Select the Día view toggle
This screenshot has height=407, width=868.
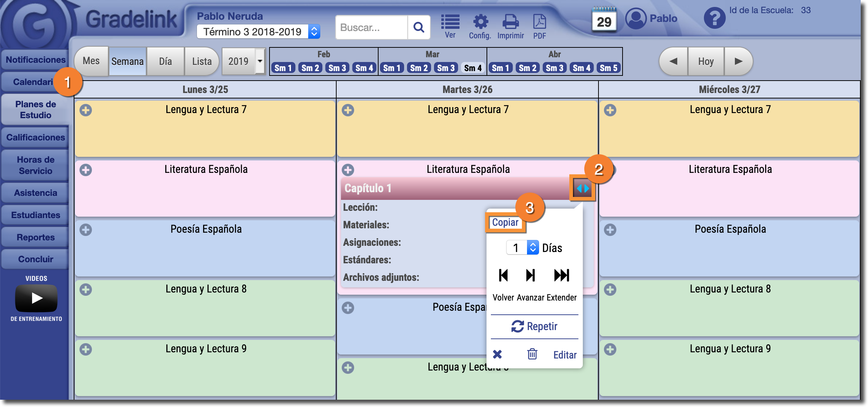click(165, 61)
